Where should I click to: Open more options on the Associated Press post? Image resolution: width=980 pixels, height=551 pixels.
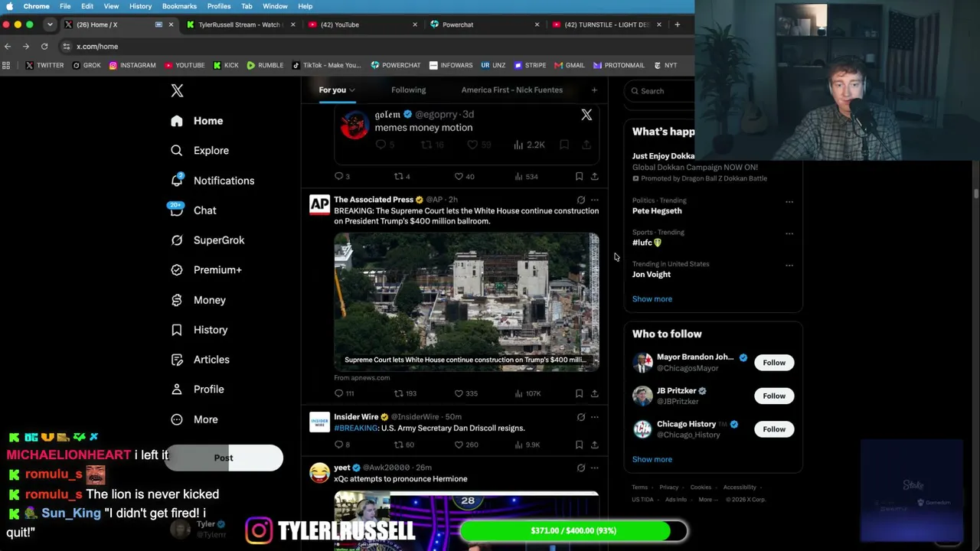pyautogui.click(x=594, y=200)
